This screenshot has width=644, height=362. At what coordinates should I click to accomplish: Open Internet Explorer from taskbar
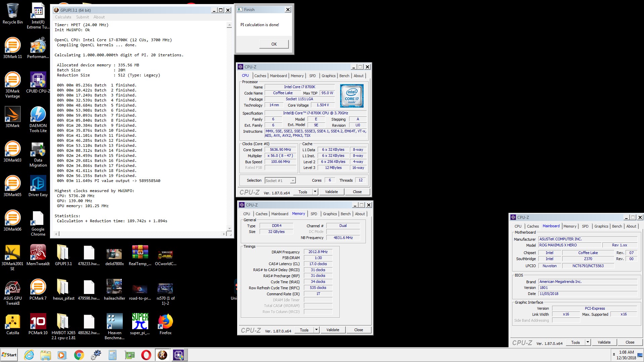29,355
